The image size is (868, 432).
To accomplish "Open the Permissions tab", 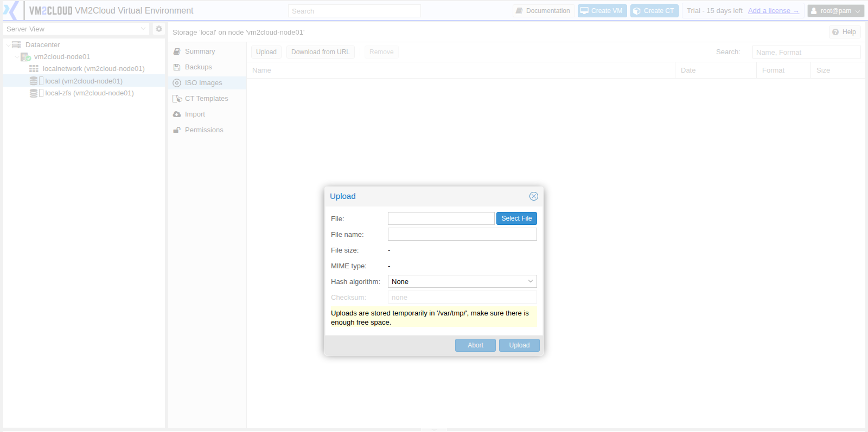I will (x=207, y=130).
